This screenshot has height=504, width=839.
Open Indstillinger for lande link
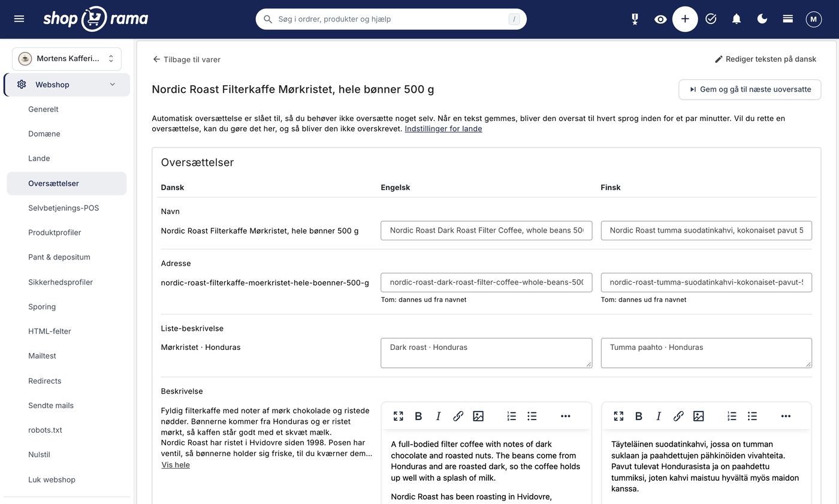(443, 129)
